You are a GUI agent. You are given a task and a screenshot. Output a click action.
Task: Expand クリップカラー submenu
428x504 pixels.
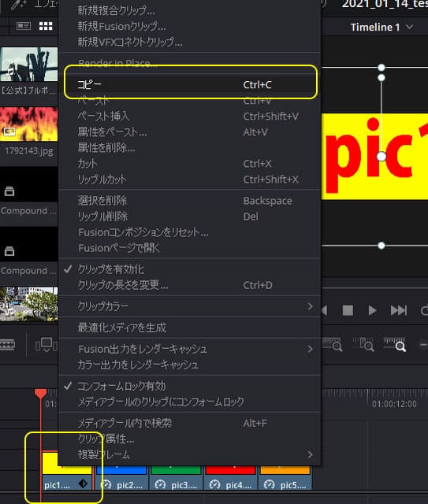pyautogui.click(x=190, y=306)
